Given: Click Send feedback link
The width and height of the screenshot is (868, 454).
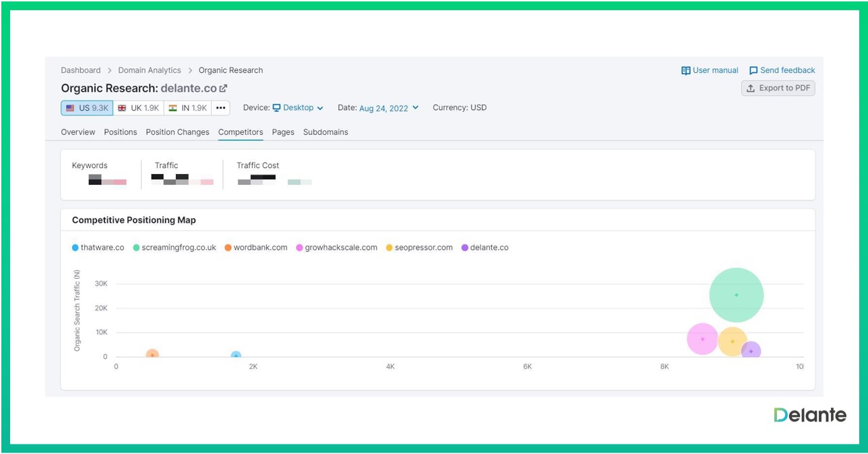Looking at the screenshot, I should (x=782, y=70).
